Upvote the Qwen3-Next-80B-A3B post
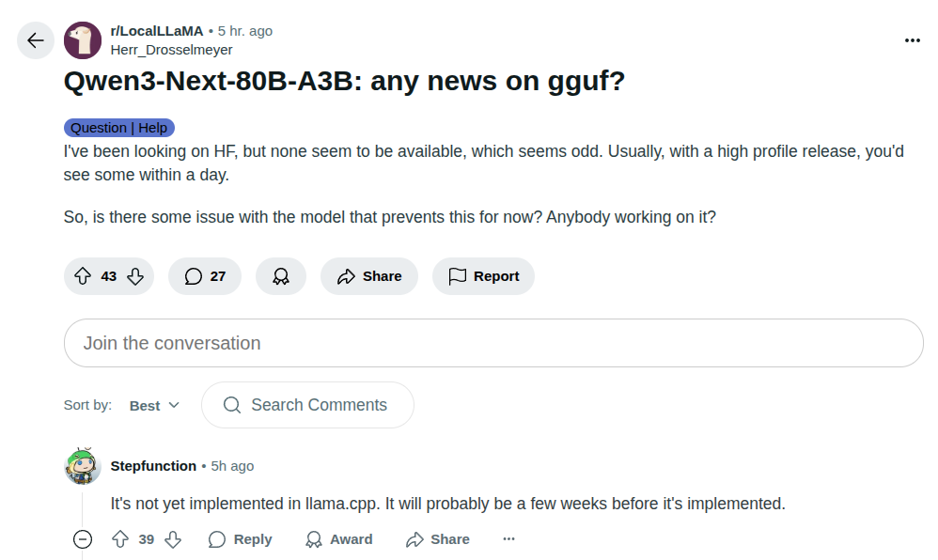The height and width of the screenshot is (560, 938). click(x=83, y=276)
